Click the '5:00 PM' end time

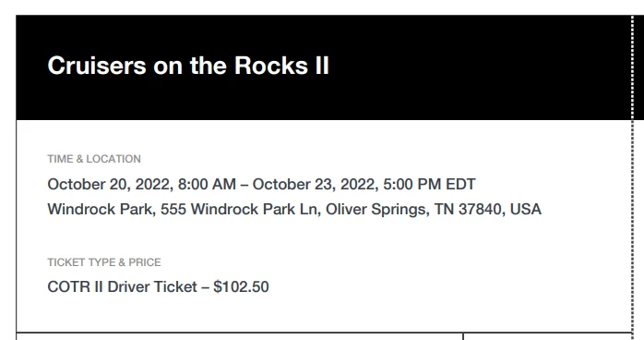coord(411,184)
